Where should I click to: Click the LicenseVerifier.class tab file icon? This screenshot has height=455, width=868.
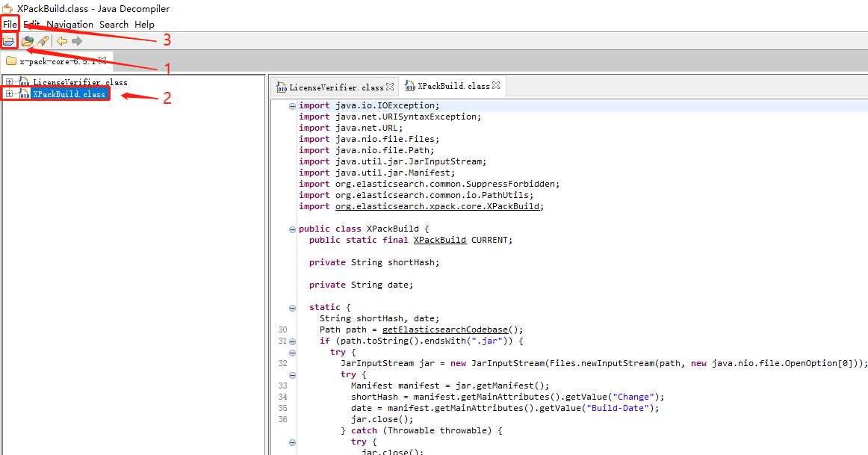pyautogui.click(x=282, y=87)
